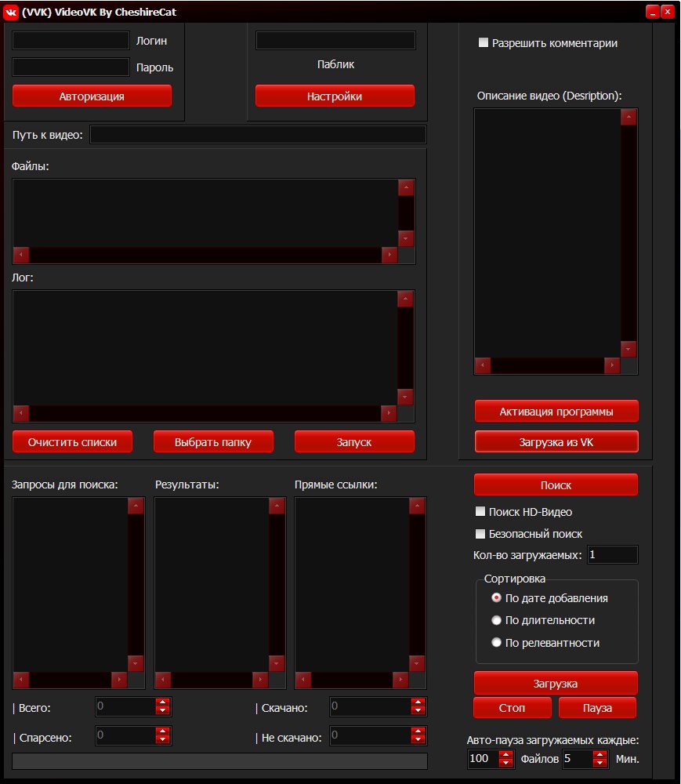Image resolution: width=681 pixels, height=784 pixels.
Task: Toggle Поиск HD-Видео checkbox
Action: coord(480,511)
